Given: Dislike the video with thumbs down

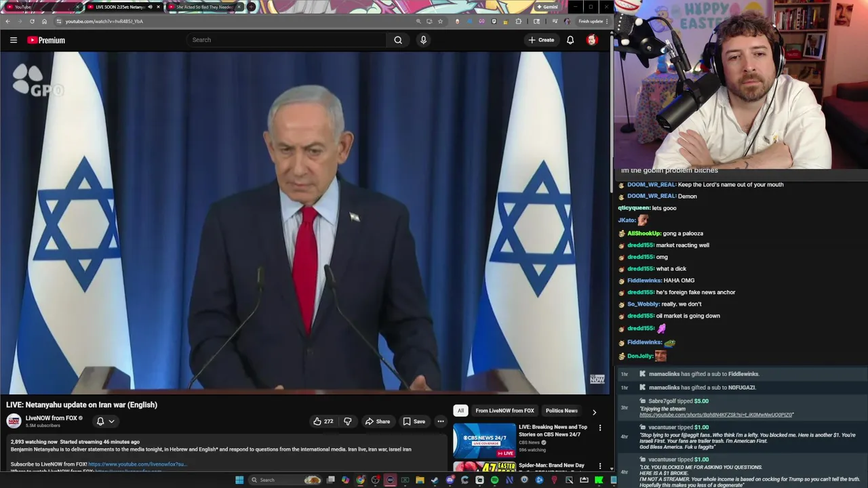Looking at the screenshot, I should tap(347, 422).
